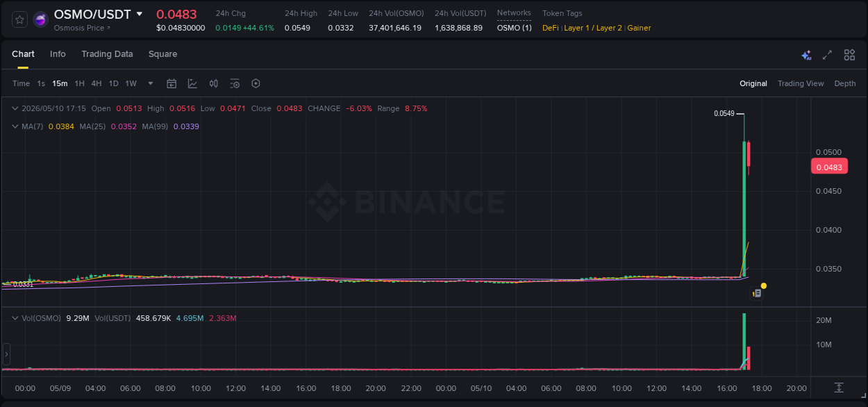Click the Range 8.75% value
Image resolution: width=868 pixels, height=407 pixels.
tap(416, 108)
